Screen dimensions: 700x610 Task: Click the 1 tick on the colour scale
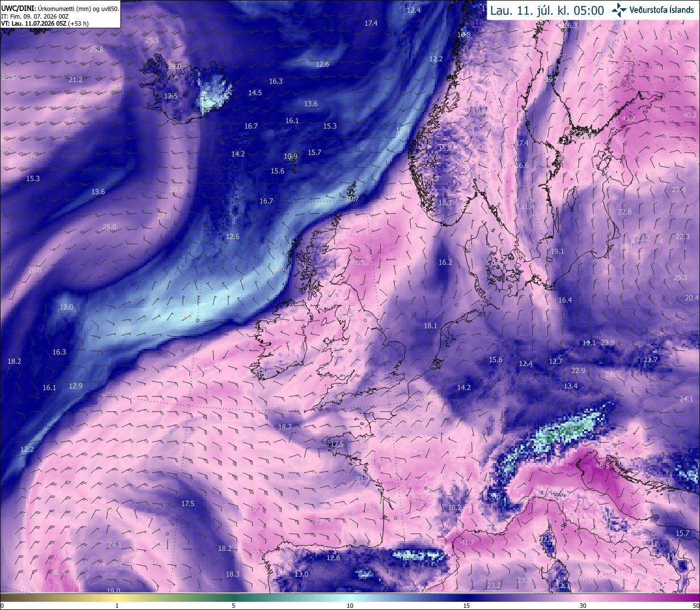tap(117, 606)
